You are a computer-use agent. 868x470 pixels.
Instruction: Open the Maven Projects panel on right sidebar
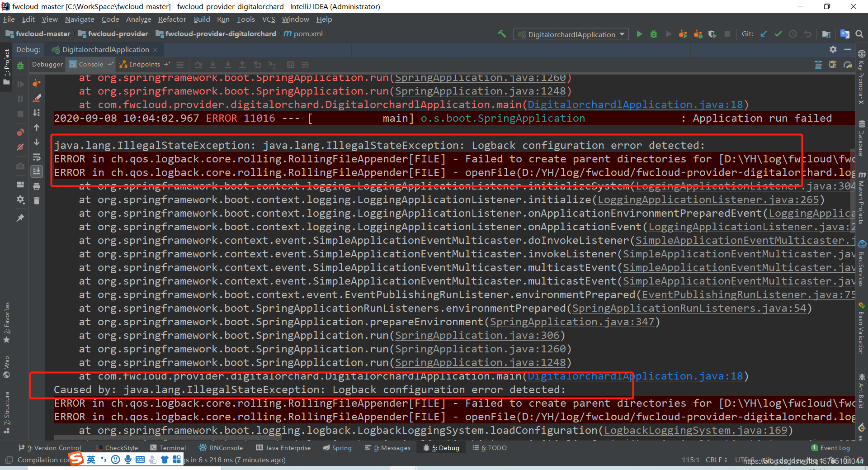[863, 195]
